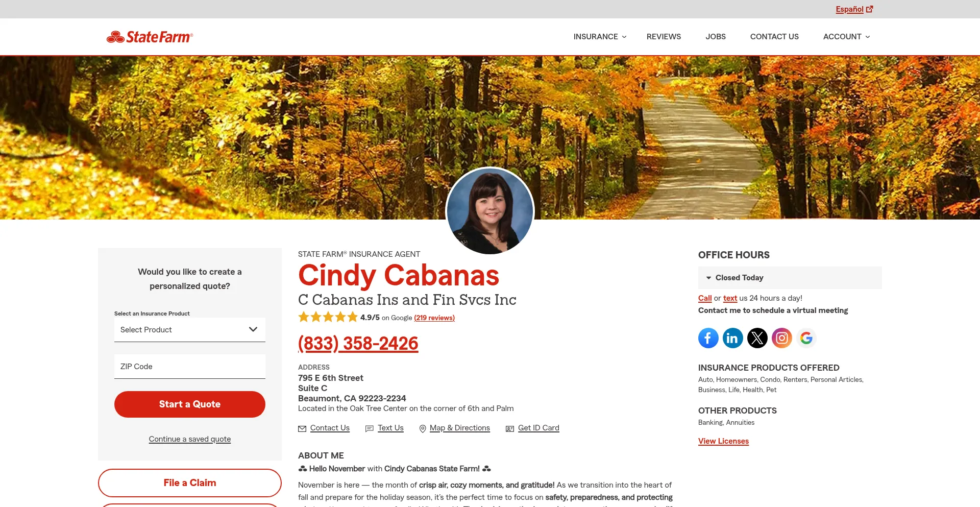
Task: Open the Select Product dropdown
Action: [x=189, y=330]
